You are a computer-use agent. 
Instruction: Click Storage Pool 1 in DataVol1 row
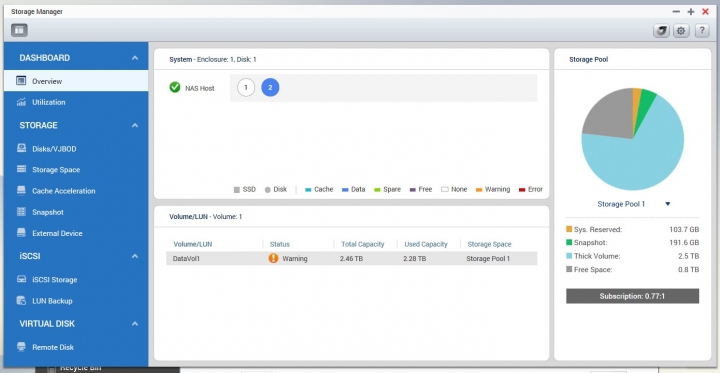click(x=488, y=259)
